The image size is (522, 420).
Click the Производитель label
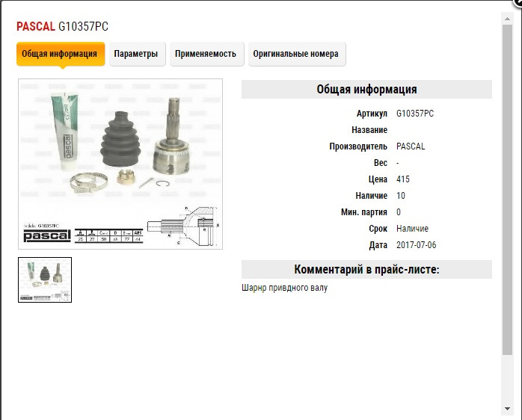pyautogui.click(x=358, y=146)
